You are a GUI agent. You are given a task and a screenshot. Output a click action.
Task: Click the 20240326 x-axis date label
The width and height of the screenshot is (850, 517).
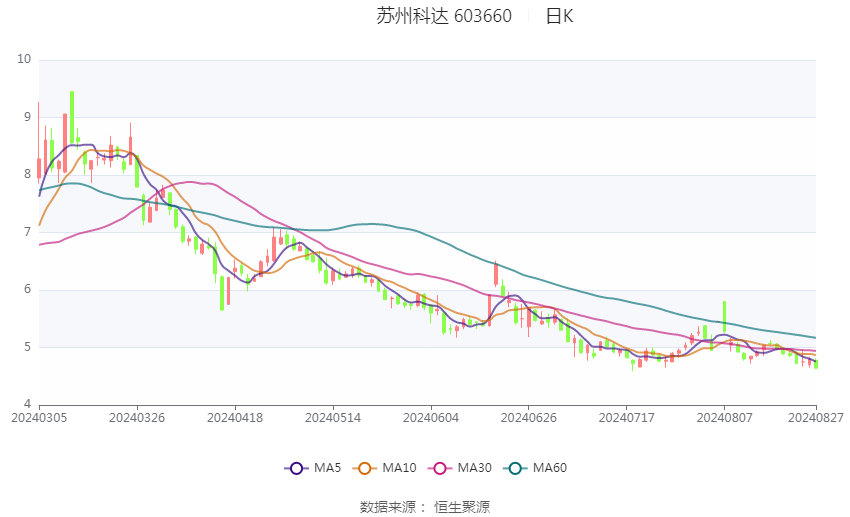point(137,418)
